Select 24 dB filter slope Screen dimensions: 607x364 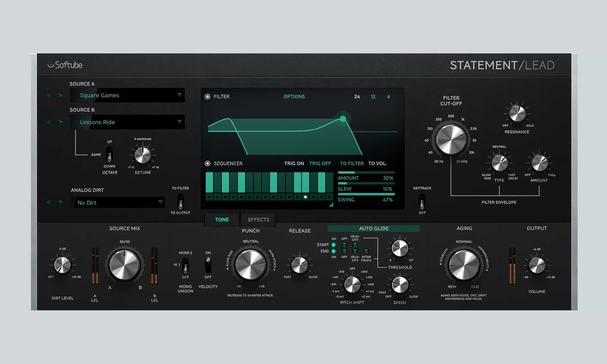click(x=357, y=96)
